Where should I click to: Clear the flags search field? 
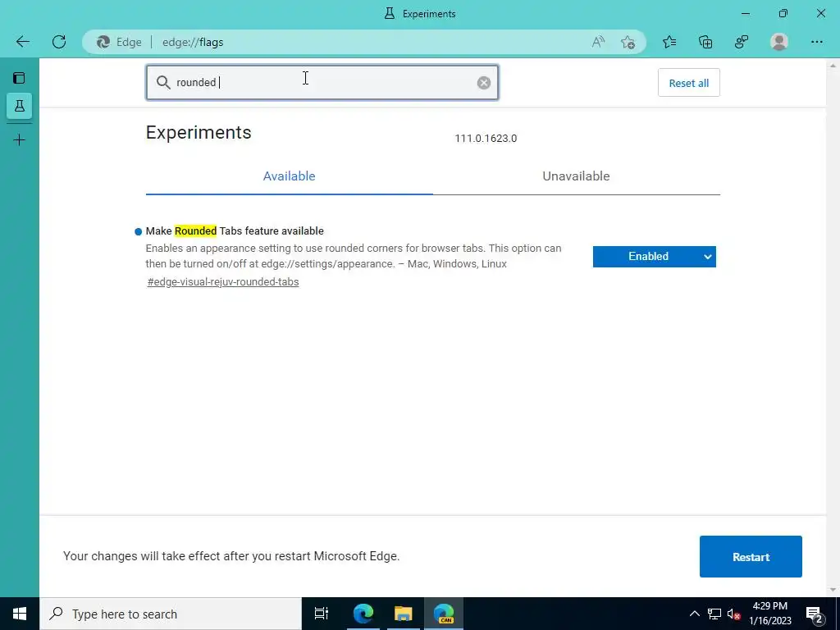coord(484,83)
